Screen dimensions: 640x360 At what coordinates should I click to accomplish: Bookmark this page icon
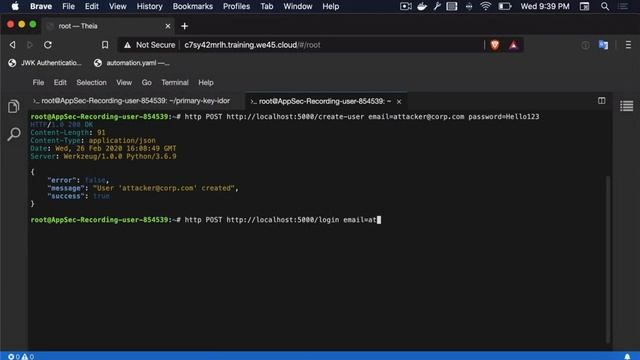[x=105, y=45]
